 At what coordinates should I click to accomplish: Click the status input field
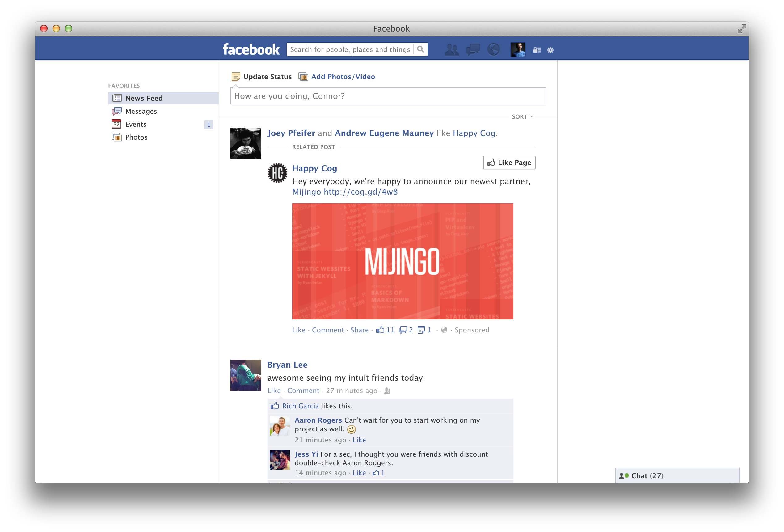388,96
